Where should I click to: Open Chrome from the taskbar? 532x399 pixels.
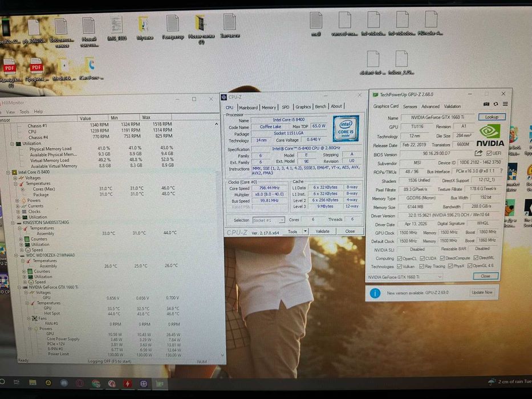tap(96, 384)
